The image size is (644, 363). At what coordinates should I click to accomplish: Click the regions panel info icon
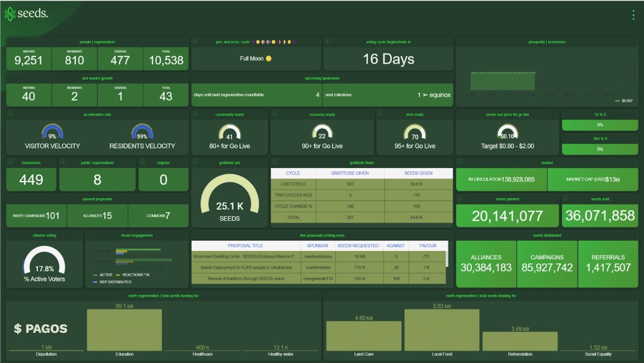click(142, 162)
